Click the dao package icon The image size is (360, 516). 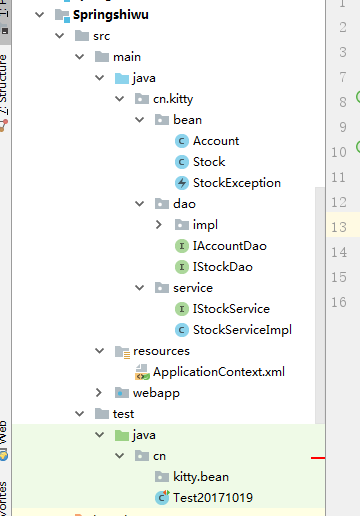point(162,204)
